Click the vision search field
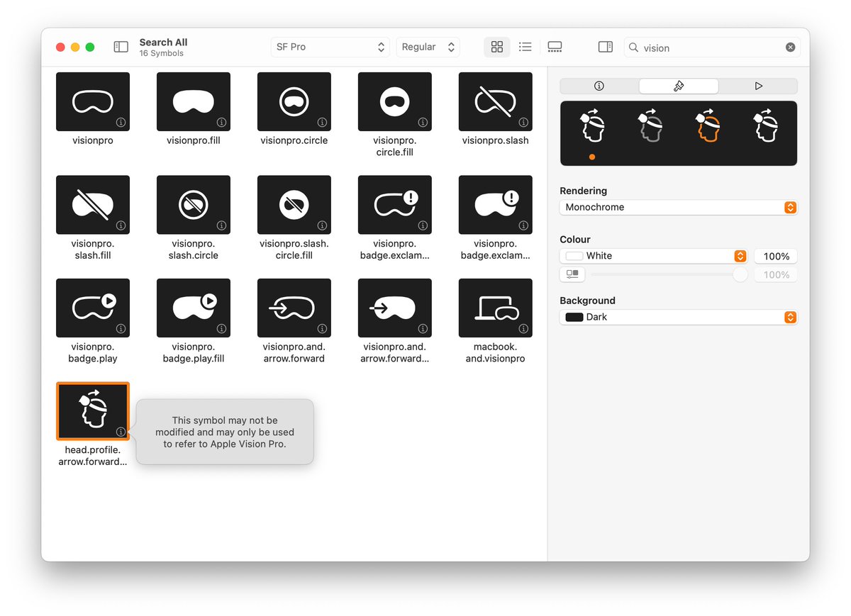The width and height of the screenshot is (851, 616). point(711,47)
